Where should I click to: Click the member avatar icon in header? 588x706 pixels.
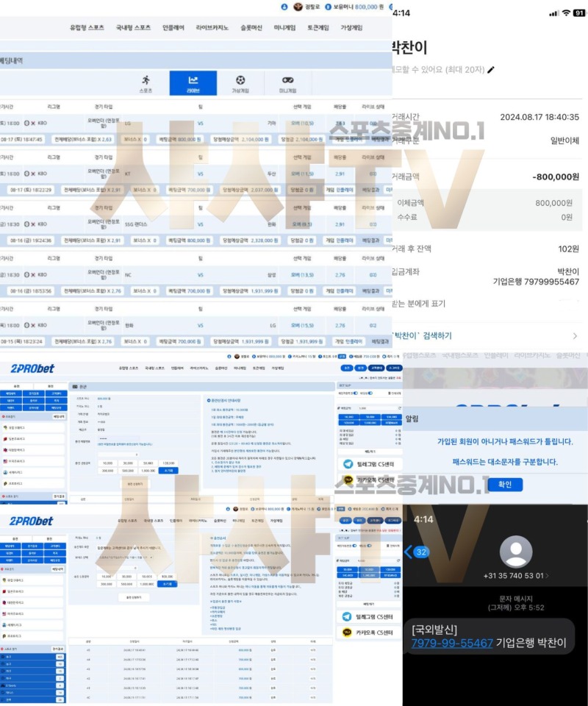pyautogui.click(x=298, y=7)
